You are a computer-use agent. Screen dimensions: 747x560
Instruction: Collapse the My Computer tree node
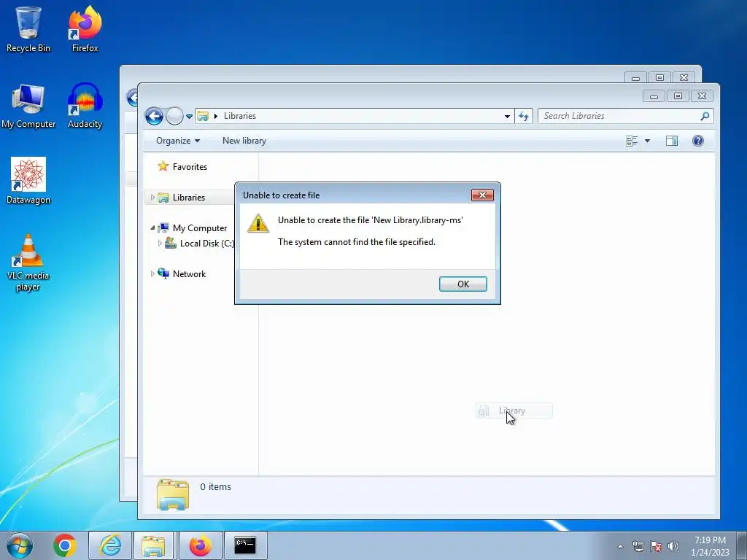point(152,228)
